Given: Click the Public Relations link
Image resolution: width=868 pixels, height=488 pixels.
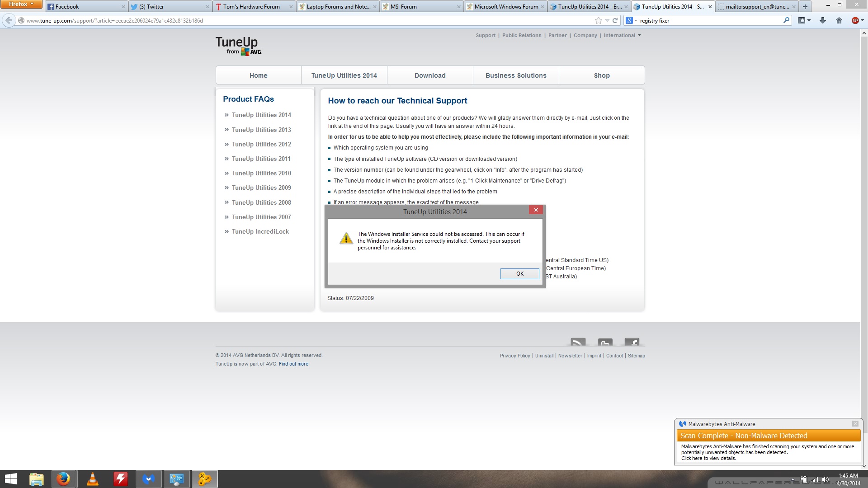Looking at the screenshot, I should coord(521,35).
